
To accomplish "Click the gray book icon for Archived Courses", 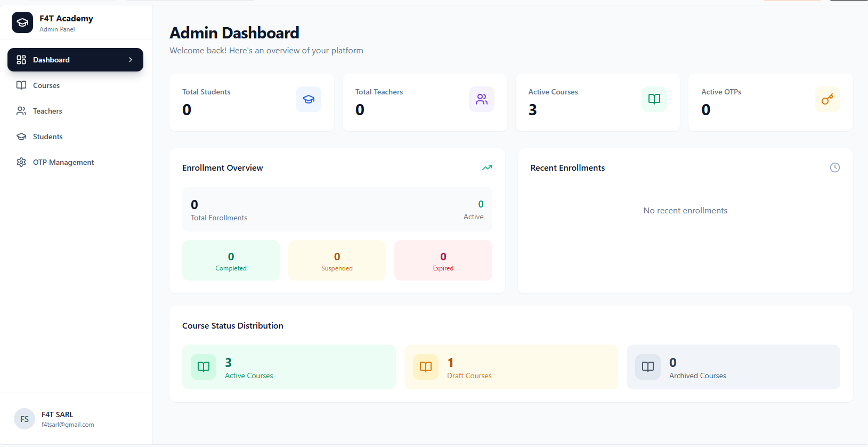I will pos(648,367).
